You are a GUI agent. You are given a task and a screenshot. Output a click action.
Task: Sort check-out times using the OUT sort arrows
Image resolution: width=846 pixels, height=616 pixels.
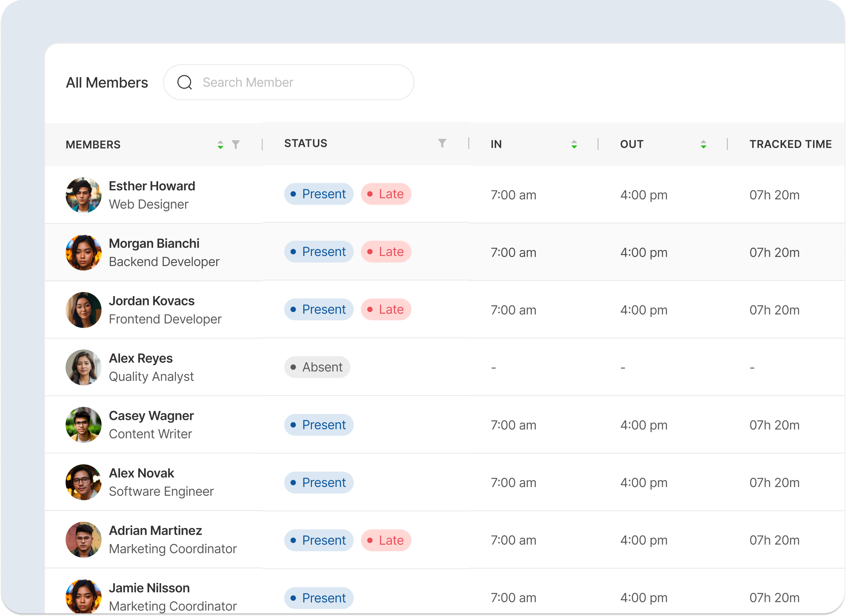point(704,144)
